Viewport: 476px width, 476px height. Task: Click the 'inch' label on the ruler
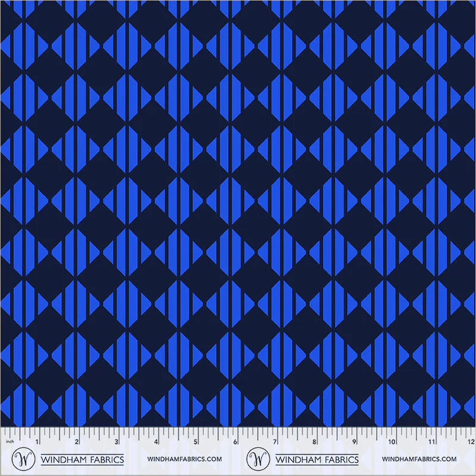point(10,441)
